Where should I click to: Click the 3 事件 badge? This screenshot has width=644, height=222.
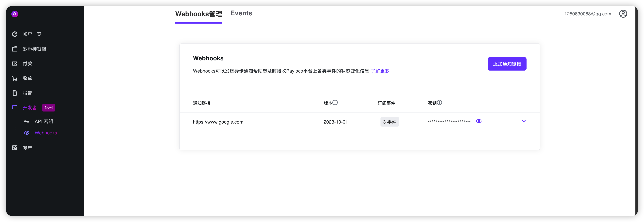point(390,122)
